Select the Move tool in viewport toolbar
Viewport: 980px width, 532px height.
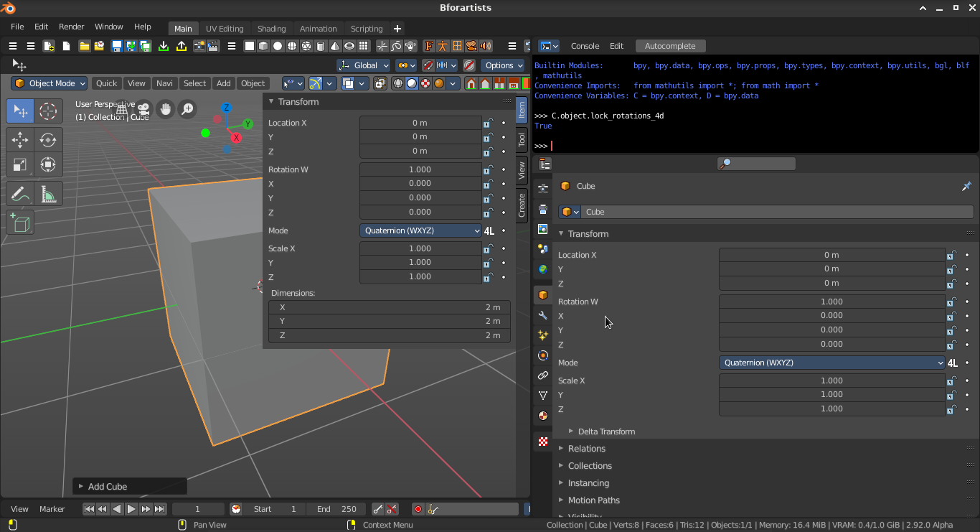click(20, 139)
